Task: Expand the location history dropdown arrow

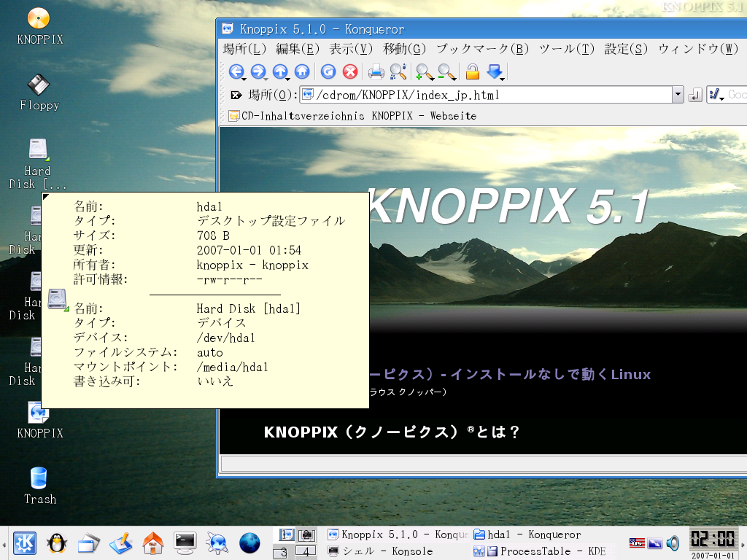Action: (678, 95)
